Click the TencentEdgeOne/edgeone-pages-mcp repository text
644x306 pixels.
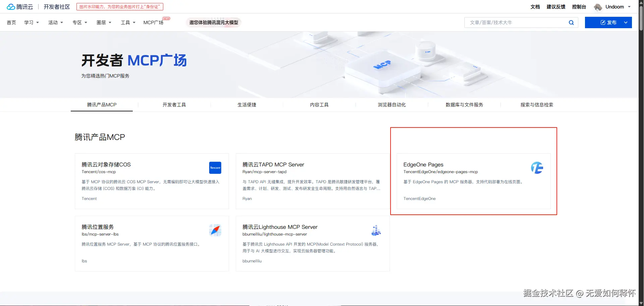pyautogui.click(x=441, y=172)
